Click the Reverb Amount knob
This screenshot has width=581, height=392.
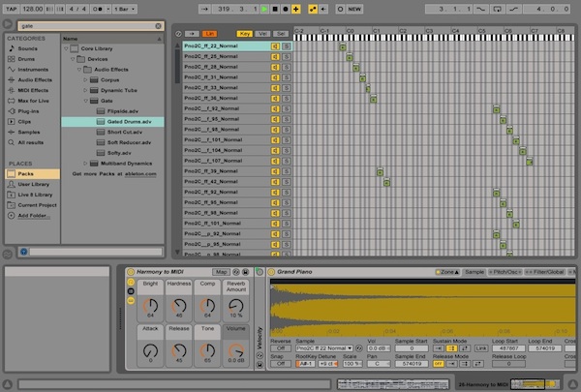(236, 308)
